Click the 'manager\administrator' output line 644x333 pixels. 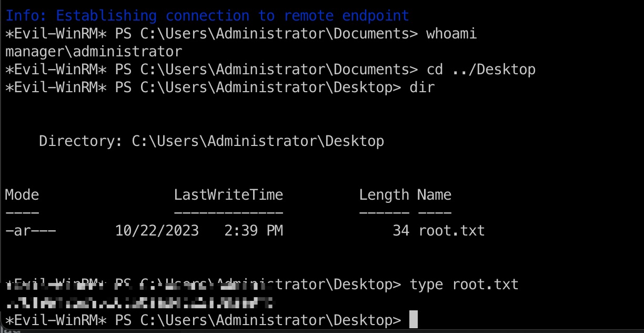(x=94, y=52)
